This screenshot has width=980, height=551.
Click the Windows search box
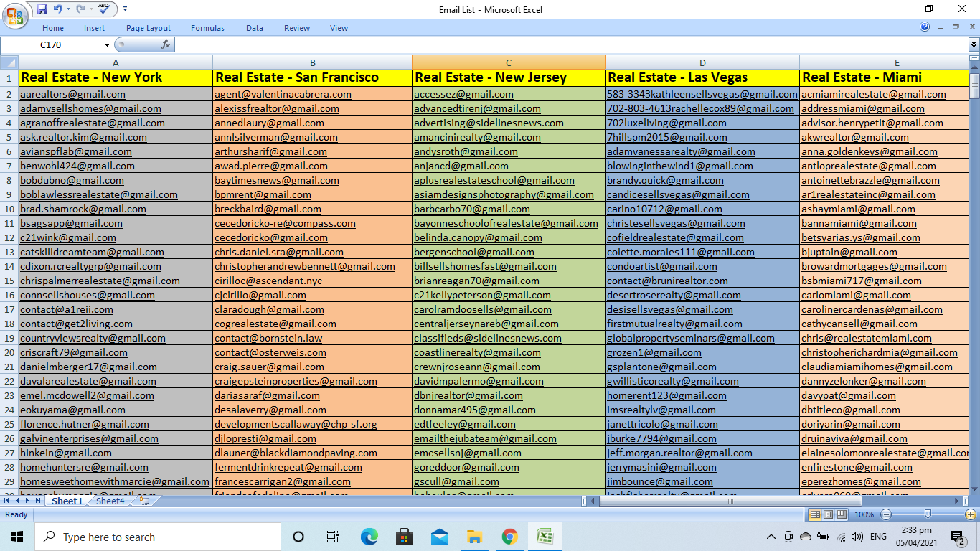point(158,537)
